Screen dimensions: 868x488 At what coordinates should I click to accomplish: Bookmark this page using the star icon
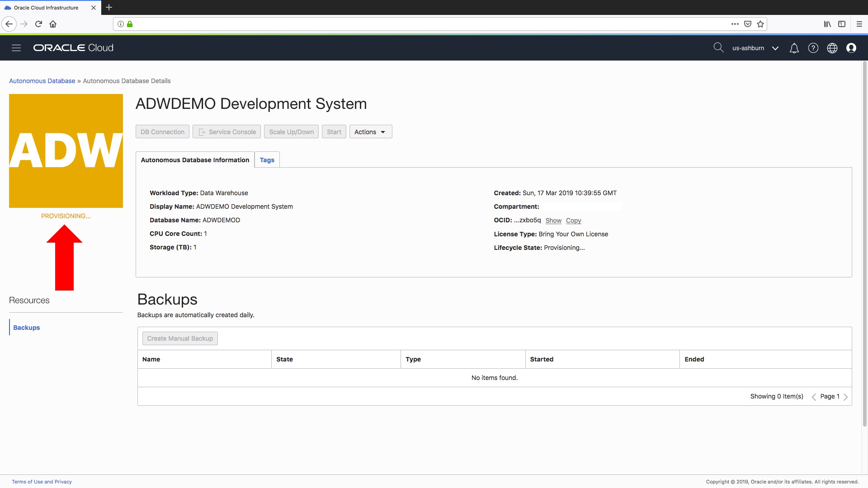pyautogui.click(x=760, y=24)
